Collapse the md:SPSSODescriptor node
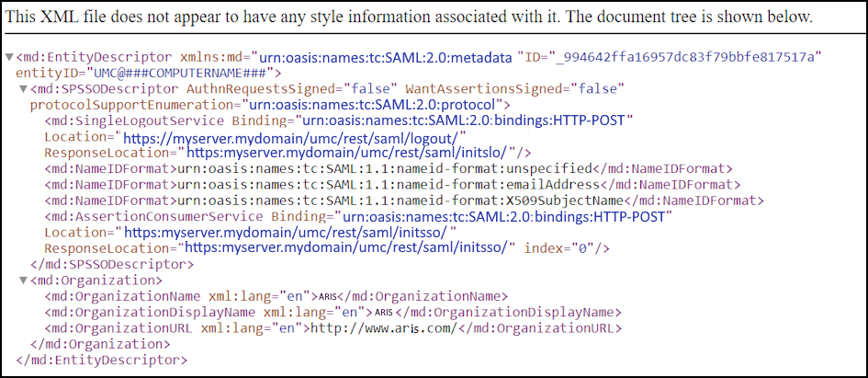 [x=23, y=89]
